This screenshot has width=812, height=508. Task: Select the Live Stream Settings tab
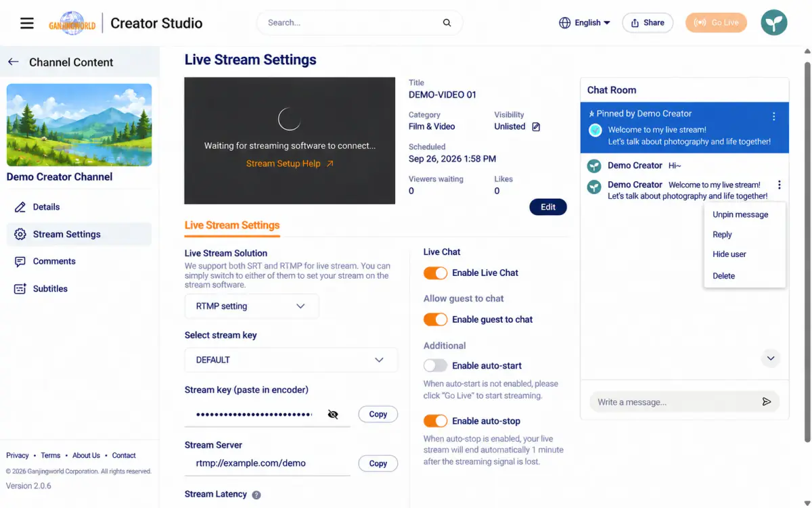232,225
